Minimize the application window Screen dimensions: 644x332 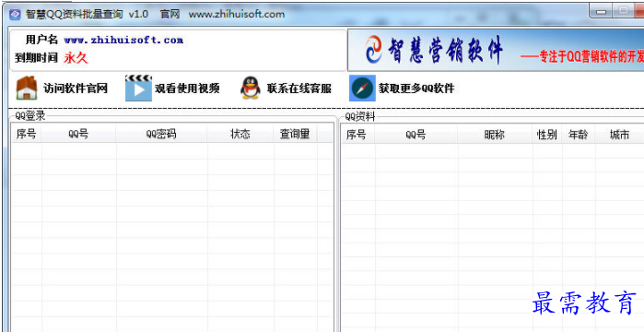click(x=602, y=11)
